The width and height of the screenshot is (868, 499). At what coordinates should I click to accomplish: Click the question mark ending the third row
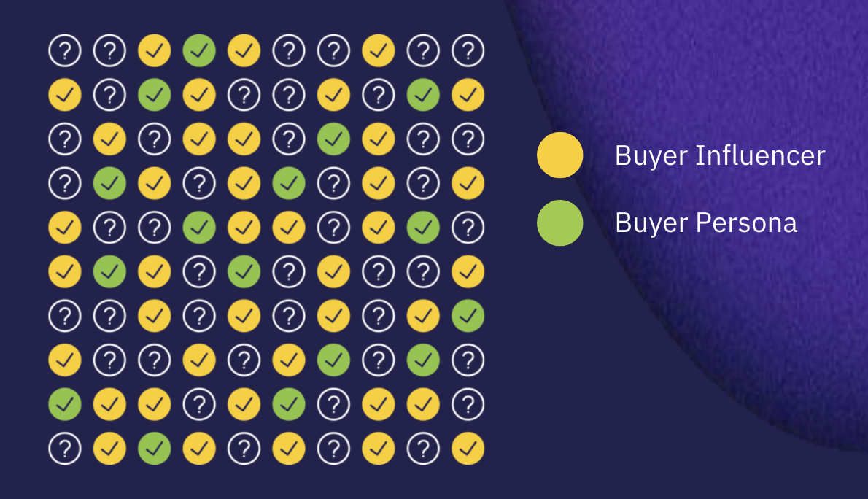pyautogui.click(x=468, y=139)
